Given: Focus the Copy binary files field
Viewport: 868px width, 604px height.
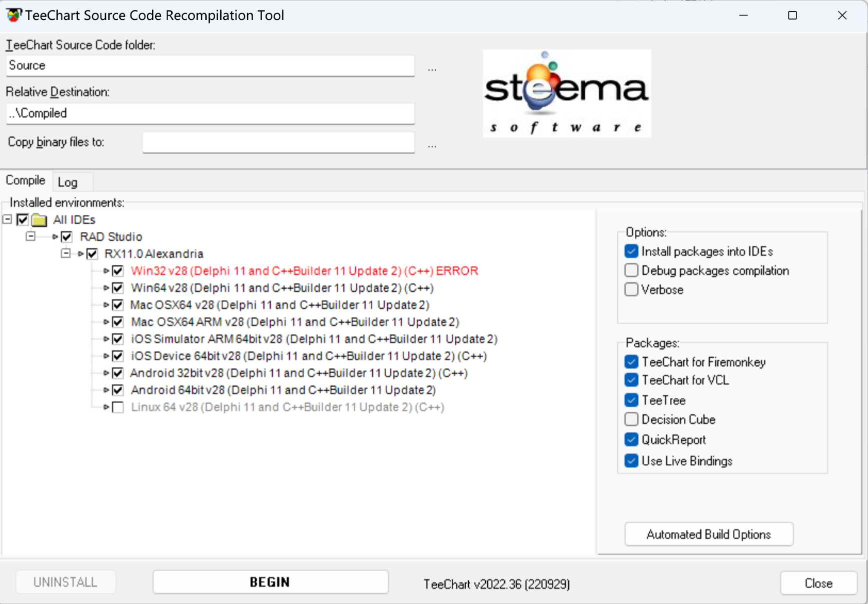Looking at the screenshot, I should tap(279, 142).
